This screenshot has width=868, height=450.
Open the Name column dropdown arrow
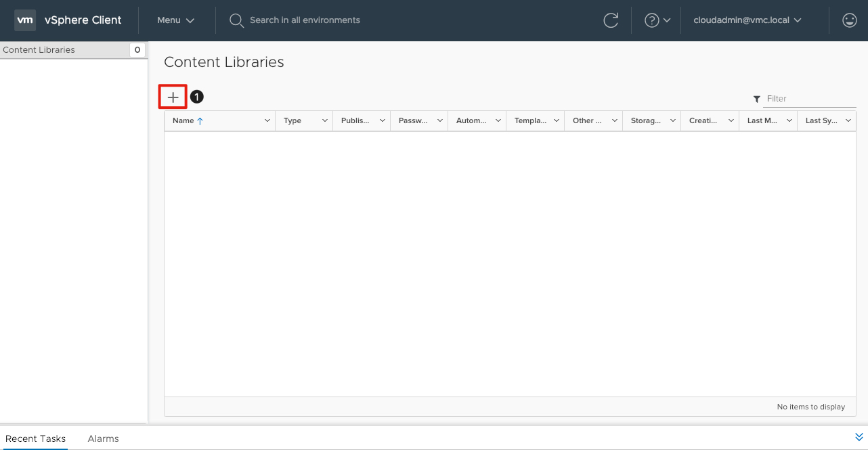pos(267,121)
